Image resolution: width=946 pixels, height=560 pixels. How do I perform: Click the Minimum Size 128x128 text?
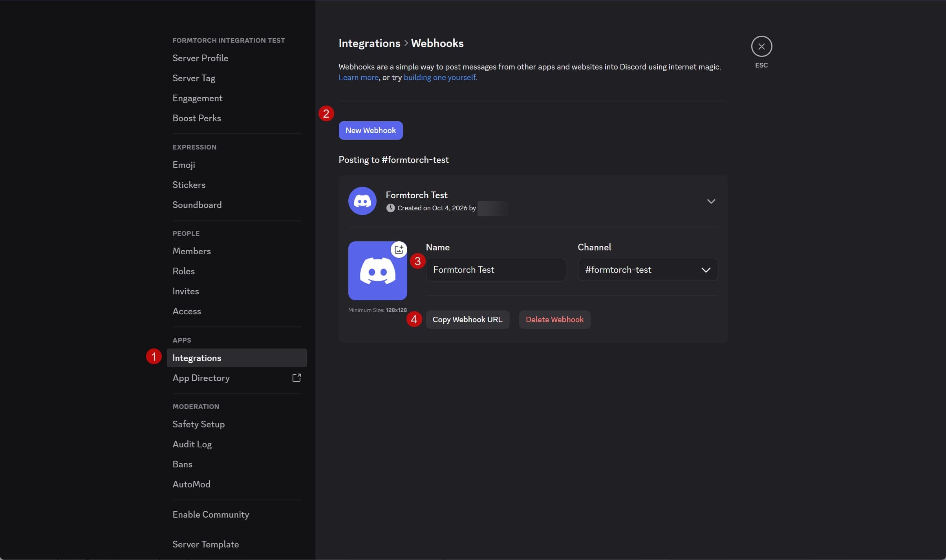pyautogui.click(x=377, y=310)
